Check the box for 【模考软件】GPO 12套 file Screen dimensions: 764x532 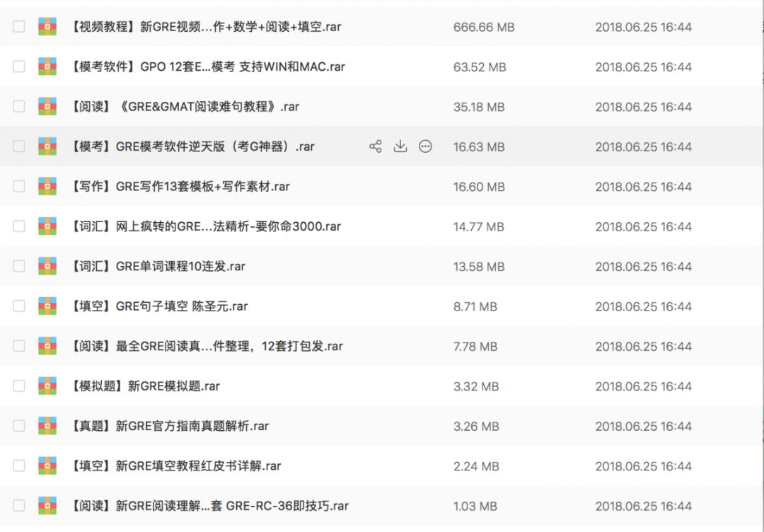click(19, 66)
